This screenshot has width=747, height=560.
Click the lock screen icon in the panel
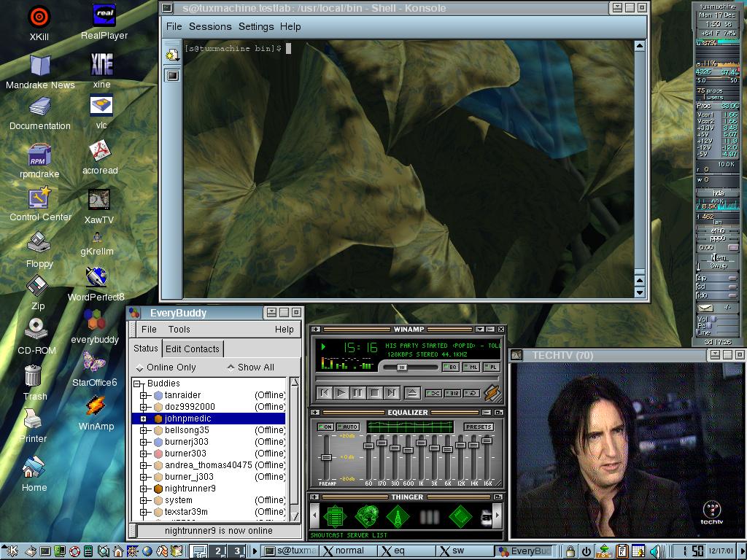[x=570, y=551]
